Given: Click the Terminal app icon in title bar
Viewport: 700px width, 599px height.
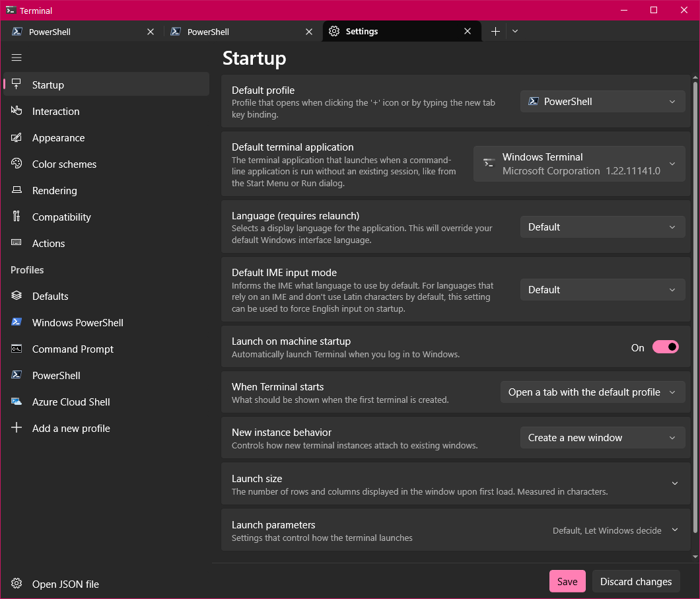Looking at the screenshot, I should coord(11,10).
